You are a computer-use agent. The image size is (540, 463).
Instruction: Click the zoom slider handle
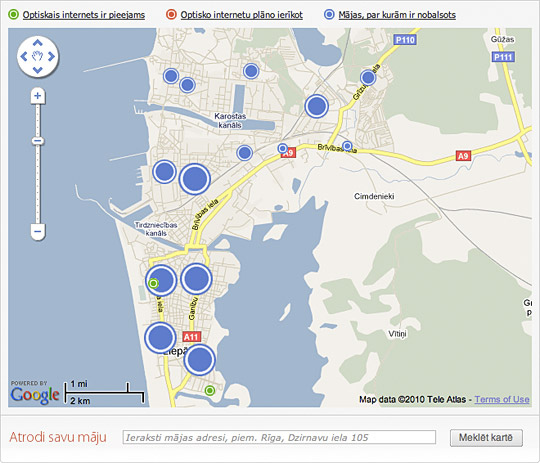(x=38, y=141)
